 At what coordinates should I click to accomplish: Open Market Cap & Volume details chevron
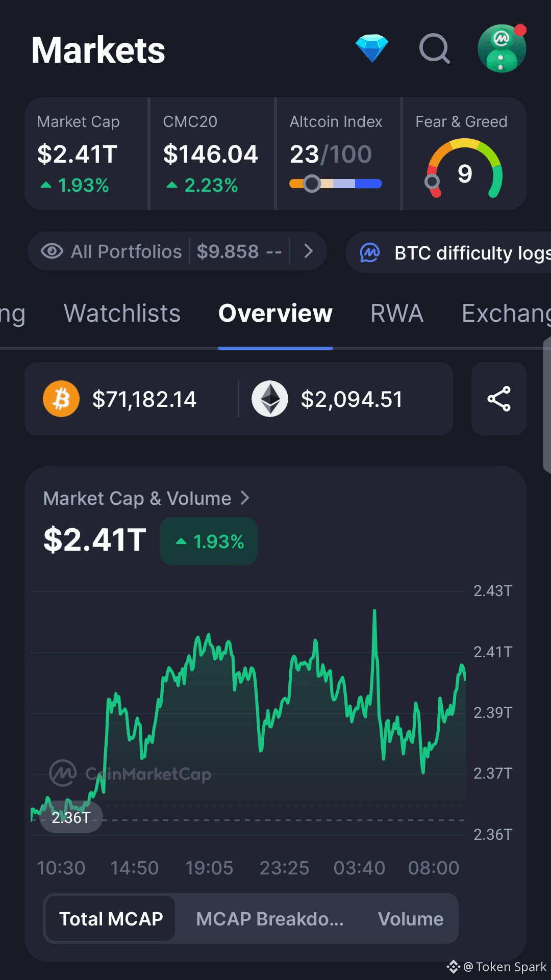(245, 498)
